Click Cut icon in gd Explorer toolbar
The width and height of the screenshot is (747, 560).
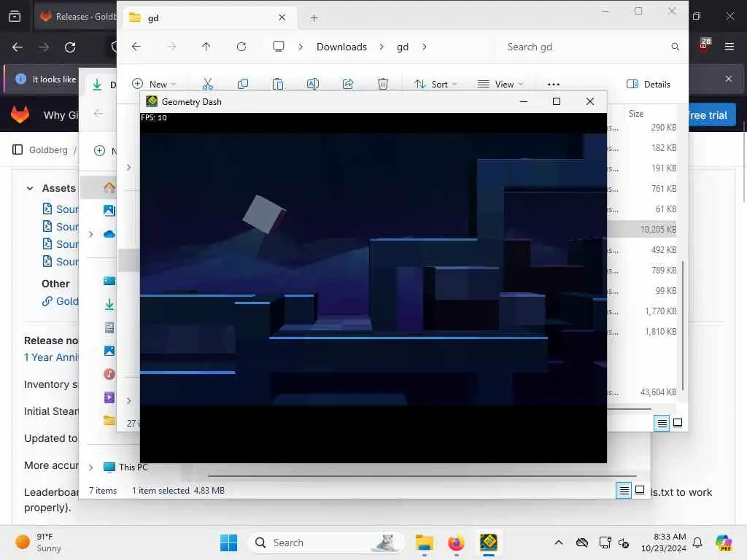point(208,85)
